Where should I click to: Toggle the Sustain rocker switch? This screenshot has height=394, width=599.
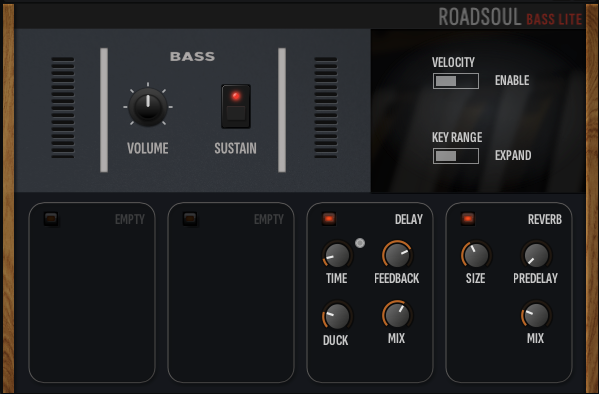(x=236, y=106)
